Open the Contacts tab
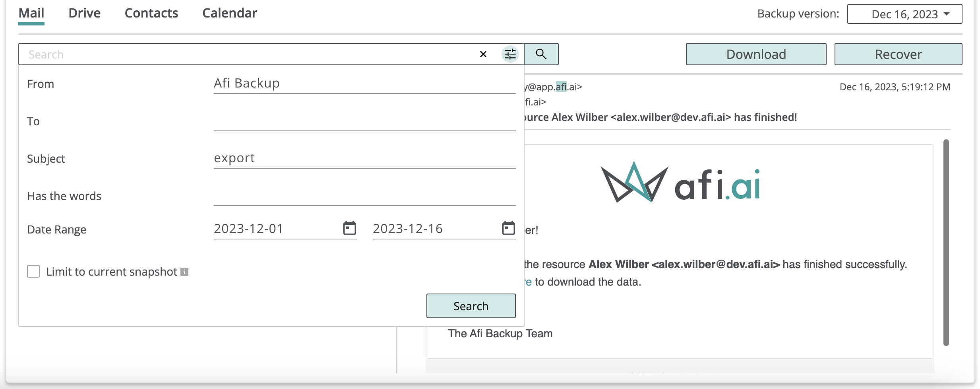Image resolution: width=980 pixels, height=389 pixels. tap(151, 13)
